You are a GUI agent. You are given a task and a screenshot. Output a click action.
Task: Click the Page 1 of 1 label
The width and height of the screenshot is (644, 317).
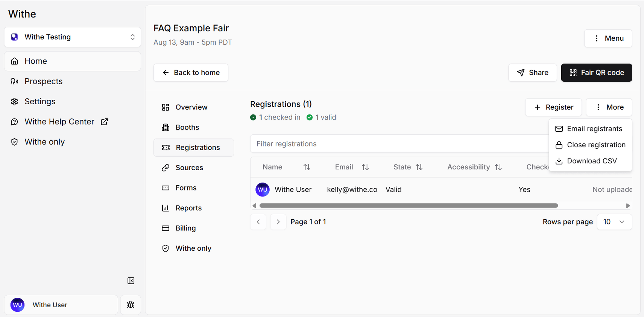click(308, 222)
